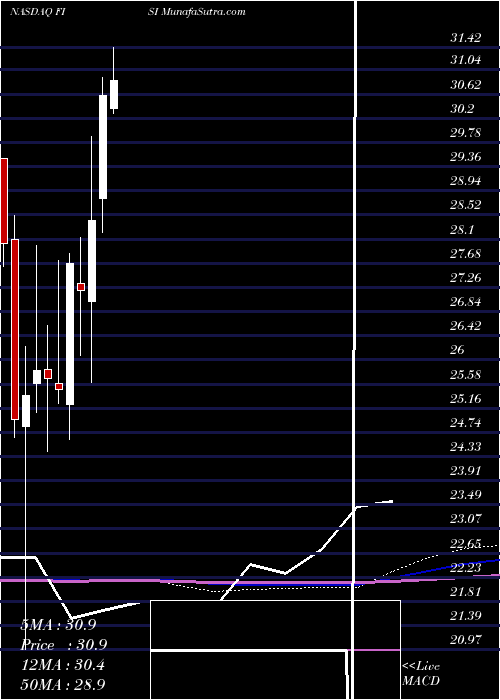Click the 'SI MunafaSutra.com' watermark text
This screenshot has height=700, width=500.
[196, 12]
